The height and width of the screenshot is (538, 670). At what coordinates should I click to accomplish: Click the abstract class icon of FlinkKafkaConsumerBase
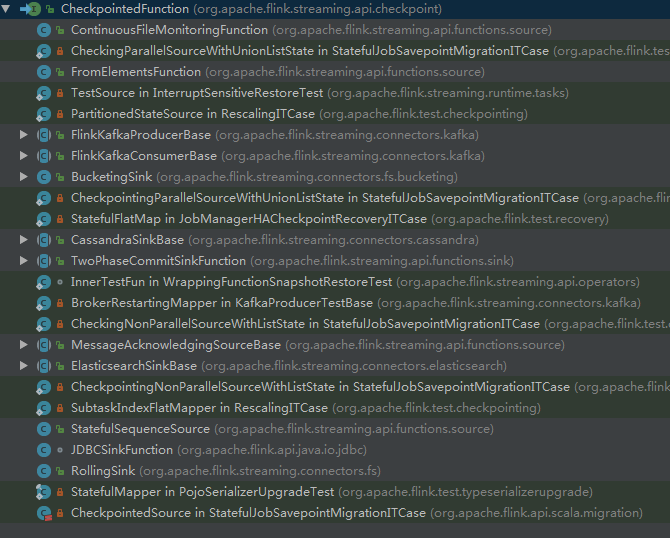pyautogui.click(x=44, y=156)
